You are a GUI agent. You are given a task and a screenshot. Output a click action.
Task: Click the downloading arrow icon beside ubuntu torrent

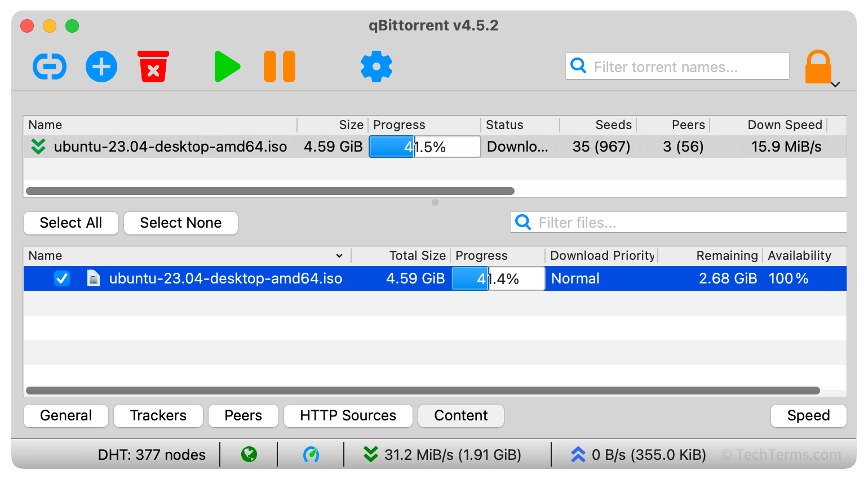(x=38, y=147)
